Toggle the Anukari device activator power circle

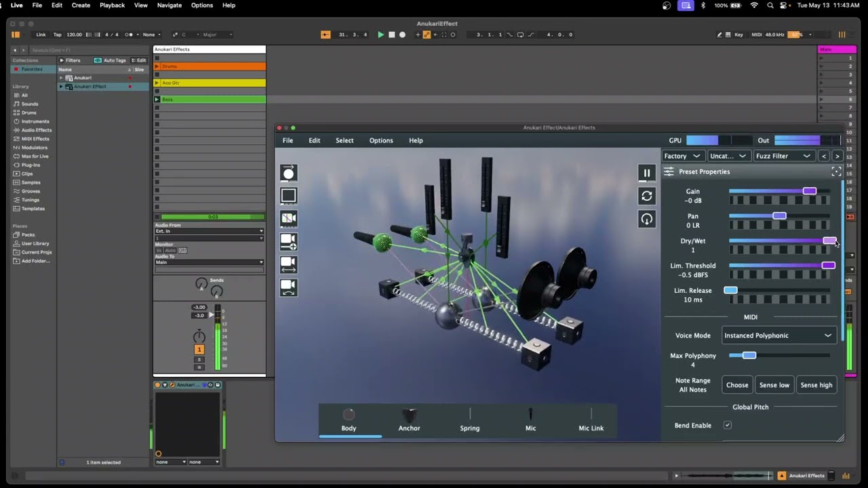[157, 385]
